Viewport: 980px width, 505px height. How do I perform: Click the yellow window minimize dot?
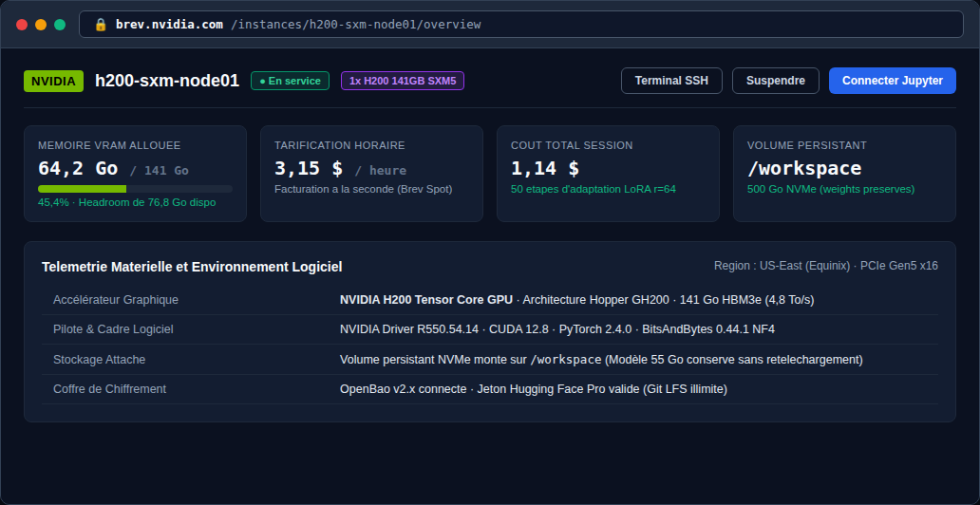41,25
